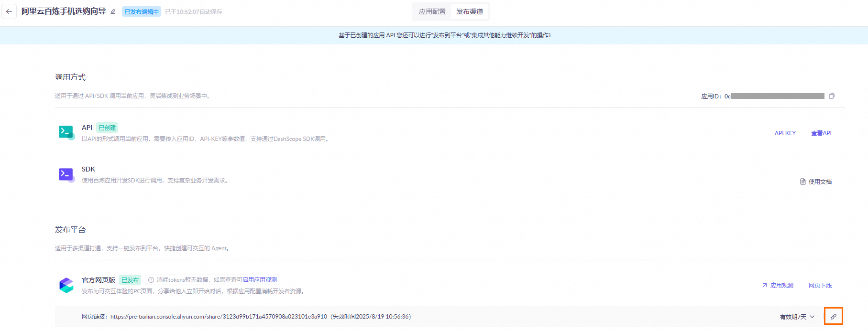Click the 官方网页版 row title
This screenshot has height=331, width=868.
coord(99,280)
